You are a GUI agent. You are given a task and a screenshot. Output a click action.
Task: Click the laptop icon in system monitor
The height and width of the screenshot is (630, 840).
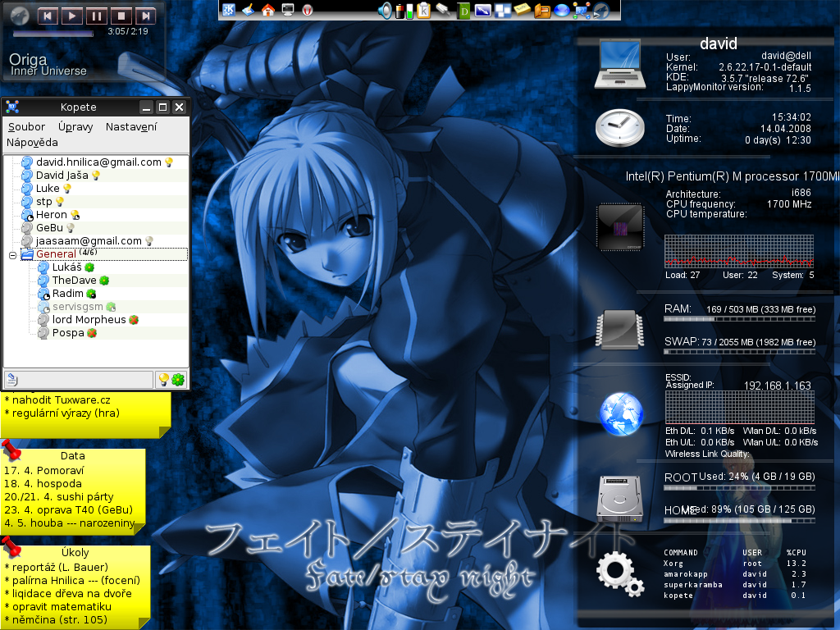(620, 65)
